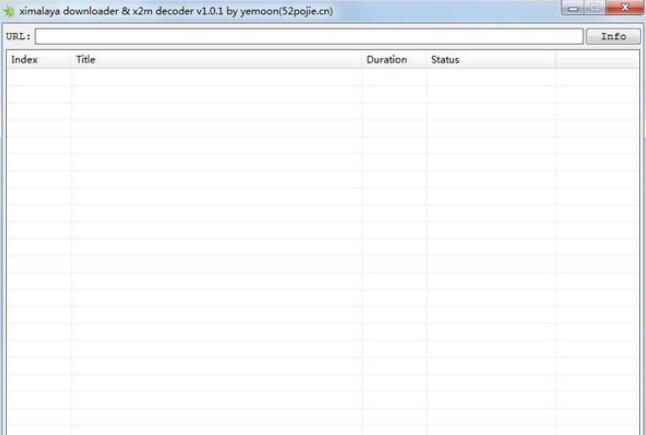Click the ximalaya downloader app icon in title bar
Image resolution: width=646 pixels, height=435 pixels.
tap(9, 11)
